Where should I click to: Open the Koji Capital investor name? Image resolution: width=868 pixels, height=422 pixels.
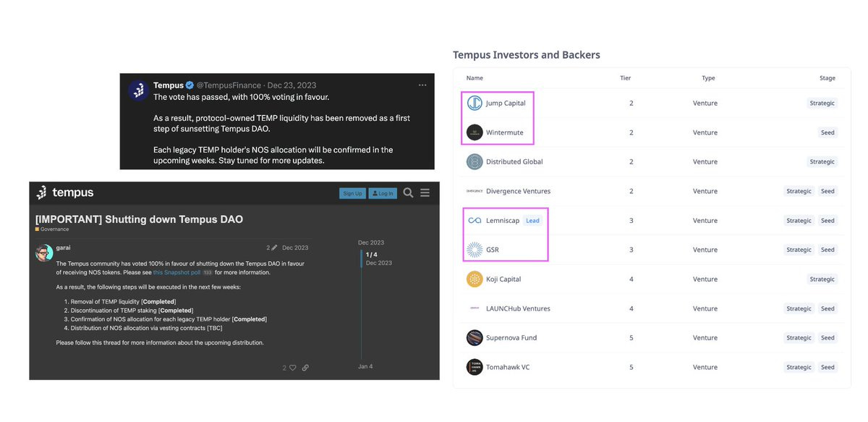503,279
